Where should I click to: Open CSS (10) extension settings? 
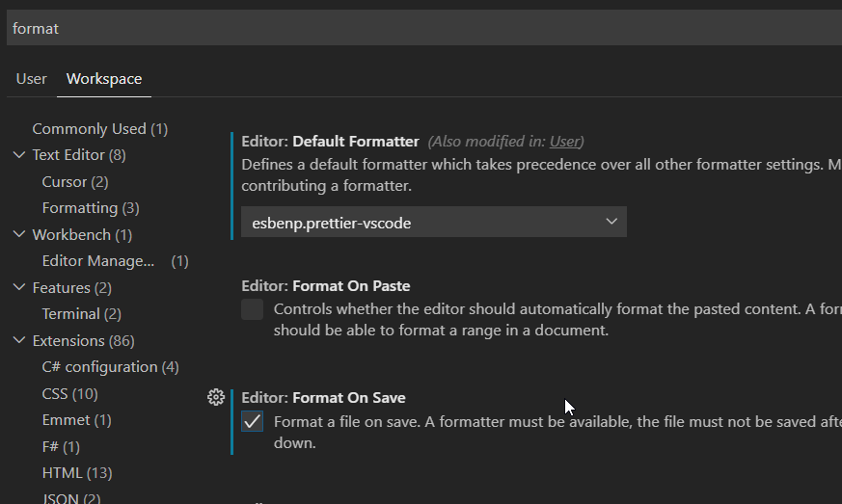pyautogui.click(x=69, y=394)
